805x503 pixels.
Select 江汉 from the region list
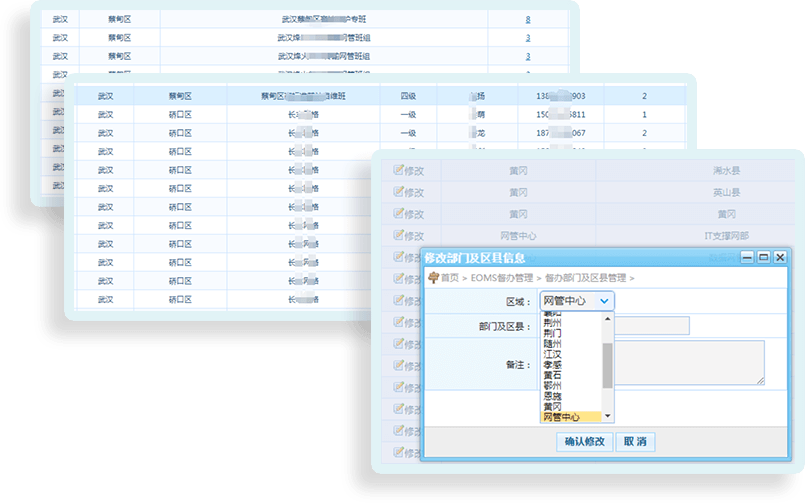tap(552, 354)
